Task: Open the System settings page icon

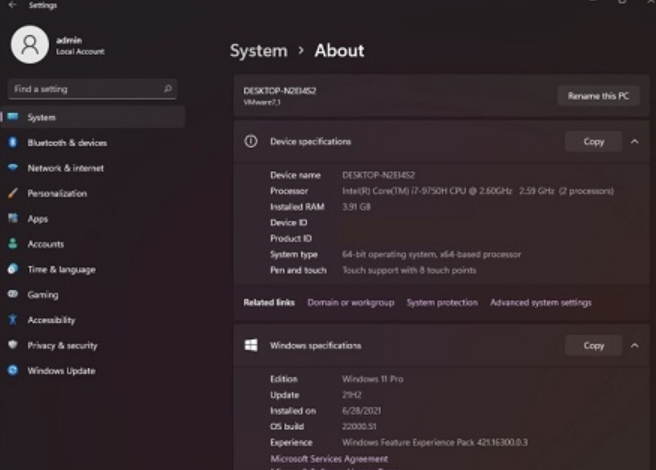Action: (x=13, y=117)
